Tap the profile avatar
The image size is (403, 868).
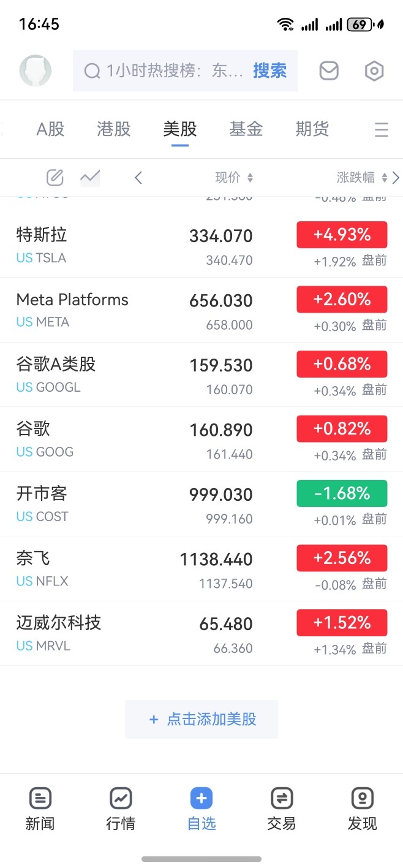pyautogui.click(x=36, y=70)
